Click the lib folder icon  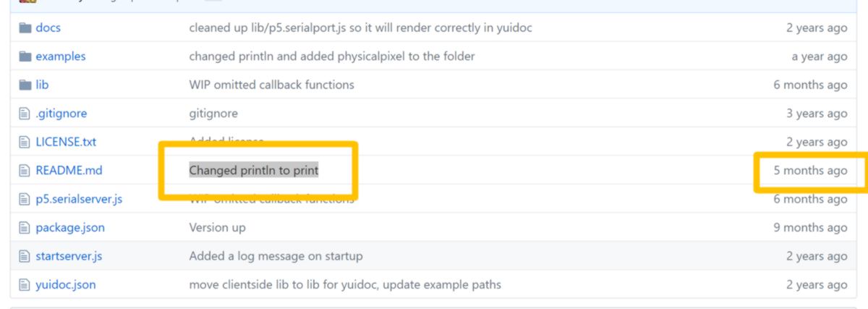tap(25, 85)
